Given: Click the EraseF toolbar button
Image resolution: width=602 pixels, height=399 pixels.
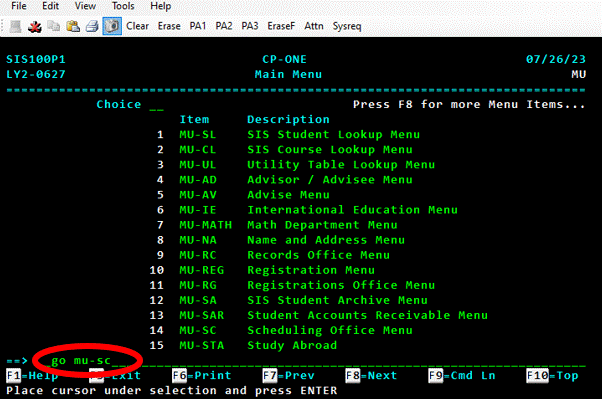Looking at the screenshot, I should point(281,26).
